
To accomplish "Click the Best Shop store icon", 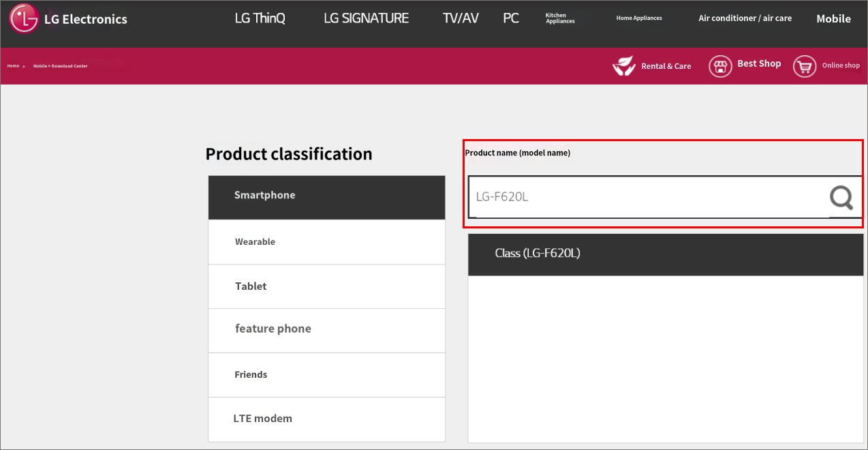I will pos(720,66).
